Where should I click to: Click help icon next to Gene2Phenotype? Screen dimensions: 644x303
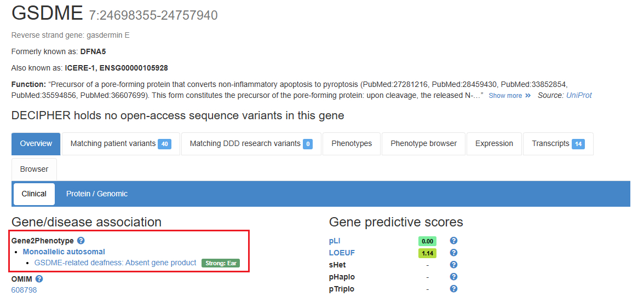[81, 241]
